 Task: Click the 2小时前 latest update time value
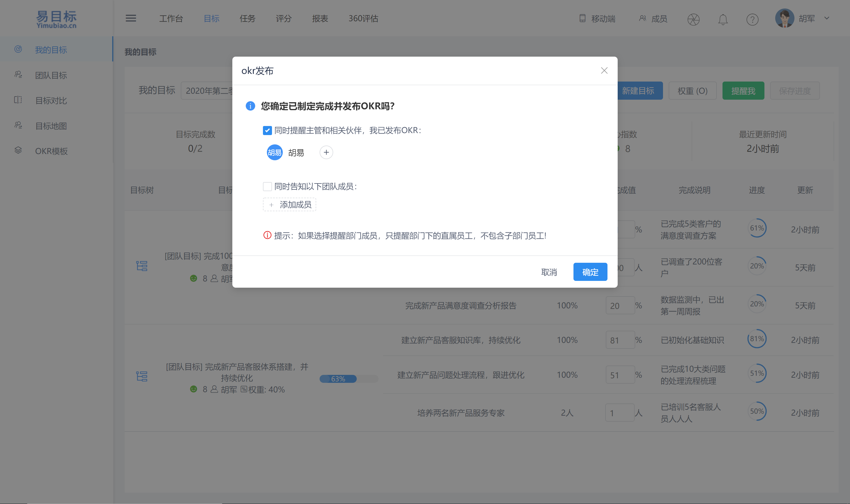coord(762,148)
